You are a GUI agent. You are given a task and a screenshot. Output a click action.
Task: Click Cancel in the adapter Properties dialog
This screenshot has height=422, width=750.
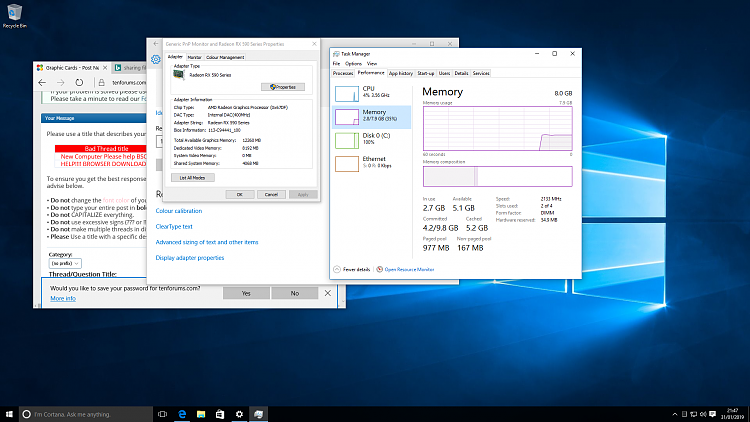pos(271,195)
